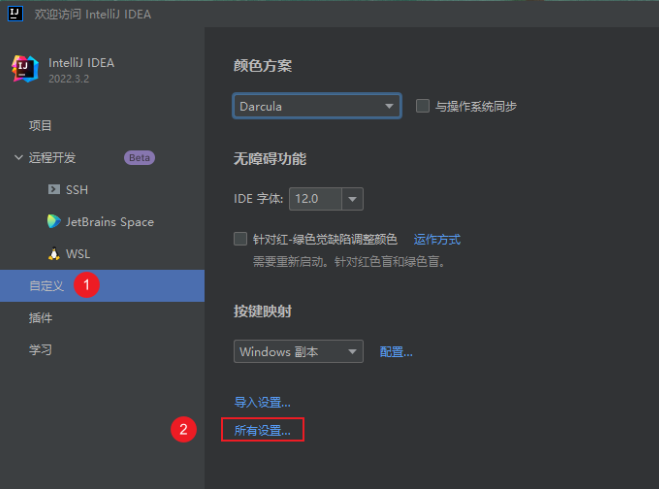The width and height of the screenshot is (659, 489).
Task: Open the Darcula color scheme dropdown
Action: click(x=317, y=106)
